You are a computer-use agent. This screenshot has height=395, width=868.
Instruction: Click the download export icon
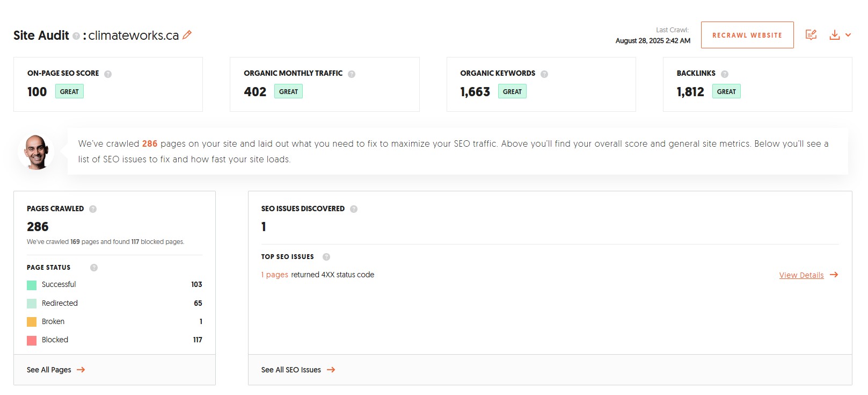(x=834, y=35)
